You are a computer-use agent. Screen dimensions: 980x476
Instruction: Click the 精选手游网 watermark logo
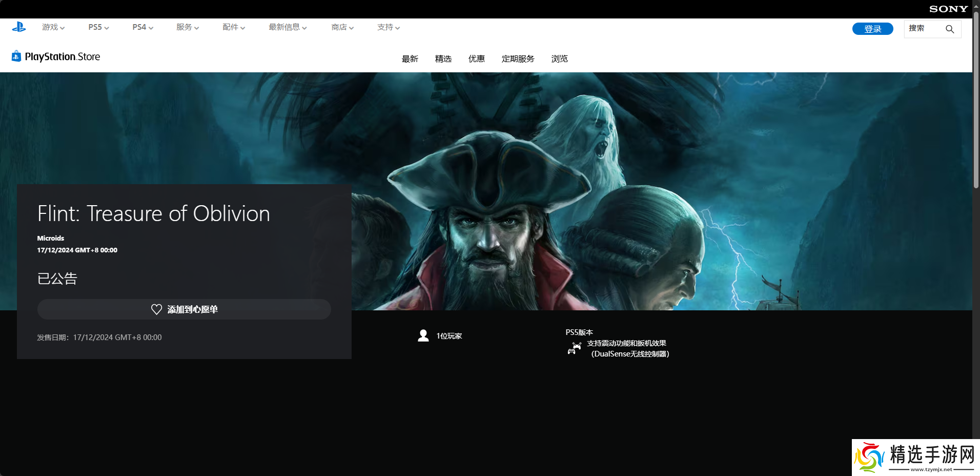coord(915,457)
